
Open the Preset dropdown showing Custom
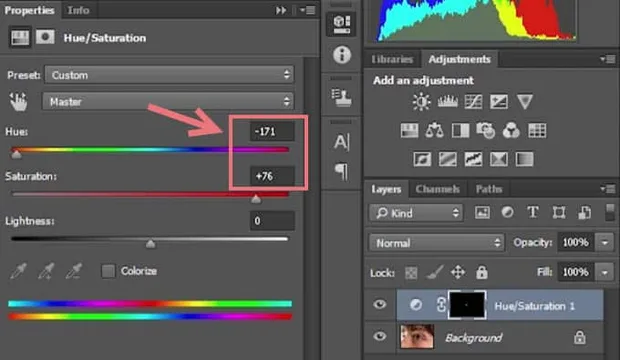pos(169,75)
